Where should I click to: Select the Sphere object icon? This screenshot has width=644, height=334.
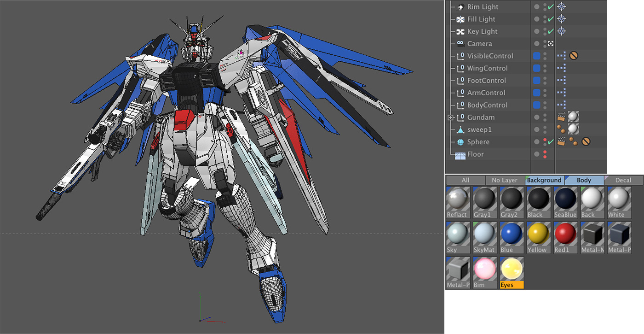pyautogui.click(x=460, y=142)
